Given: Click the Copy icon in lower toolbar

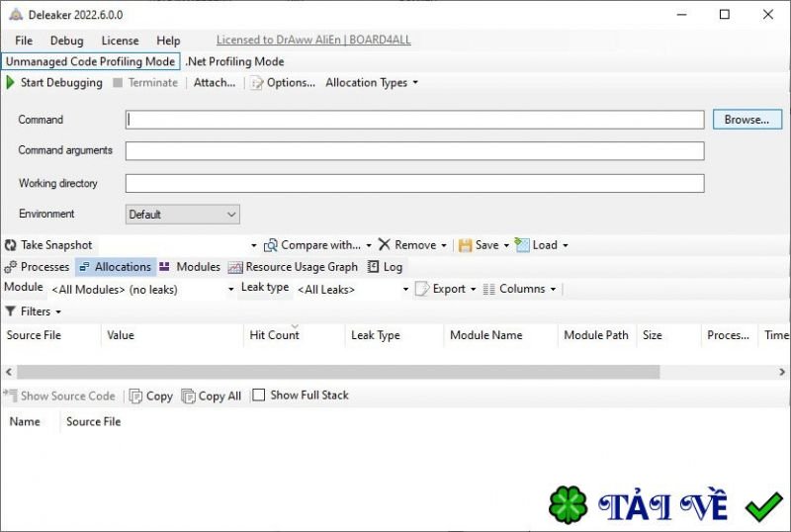Looking at the screenshot, I should [135, 397].
